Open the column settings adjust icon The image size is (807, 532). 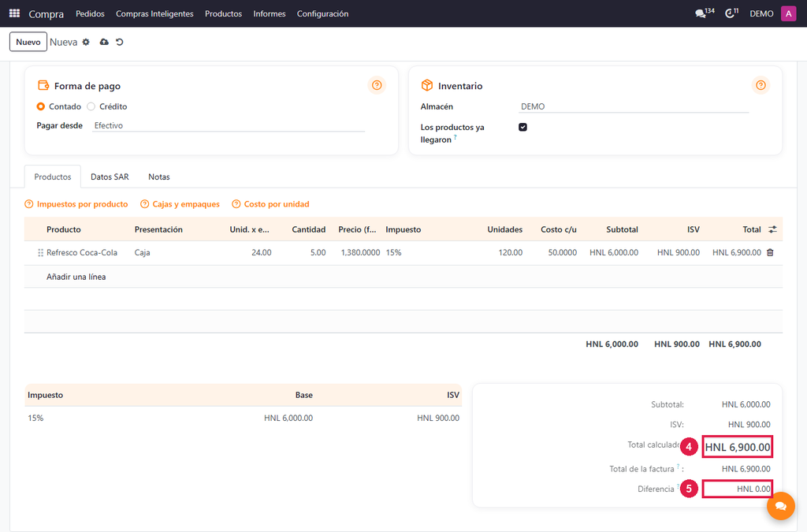pyautogui.click(x=772, y=229)
